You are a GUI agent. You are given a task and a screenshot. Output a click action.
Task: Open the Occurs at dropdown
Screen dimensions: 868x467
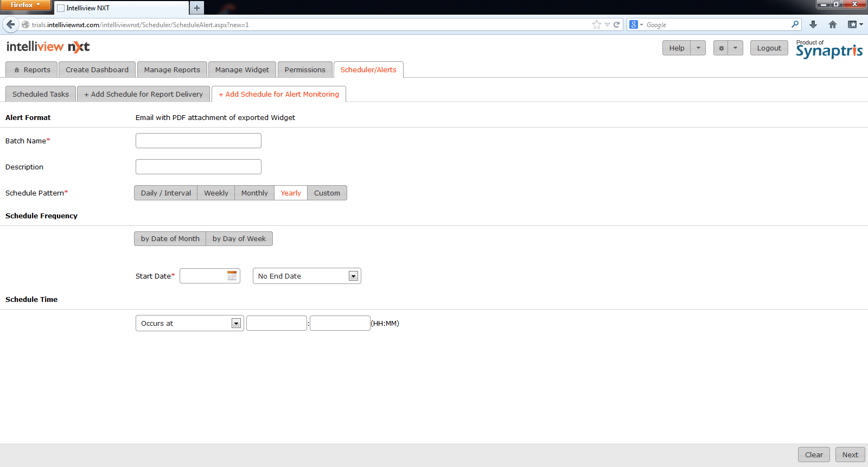click(190, 323)
